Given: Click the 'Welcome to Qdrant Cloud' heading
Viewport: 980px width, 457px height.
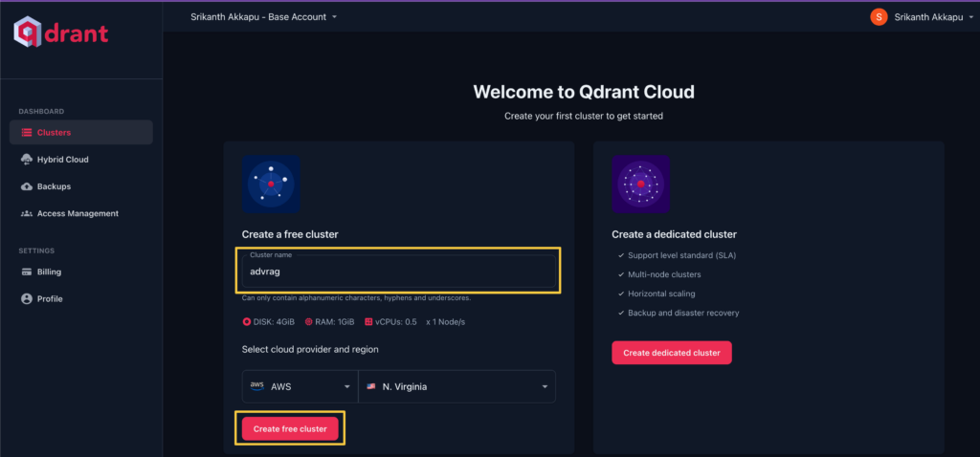Looking at the screenshot, I should click(584, 92).
